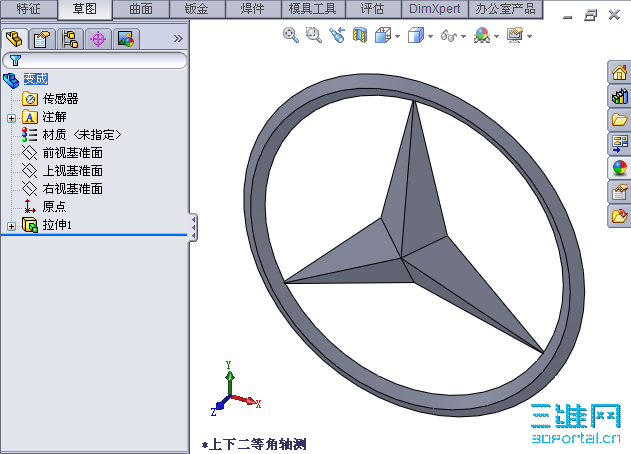Restore the document window
This screenshot has width=631, height=454.
591,16
